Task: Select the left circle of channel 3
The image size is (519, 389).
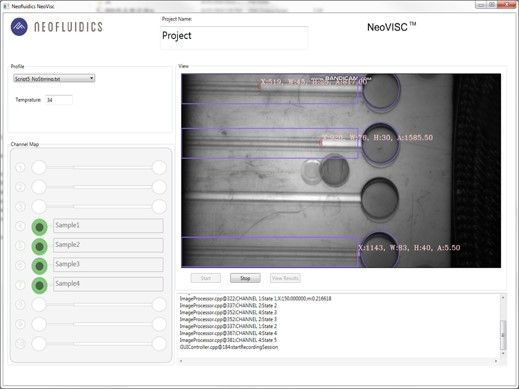Action: pyautogui.click(x=39, y=207)
